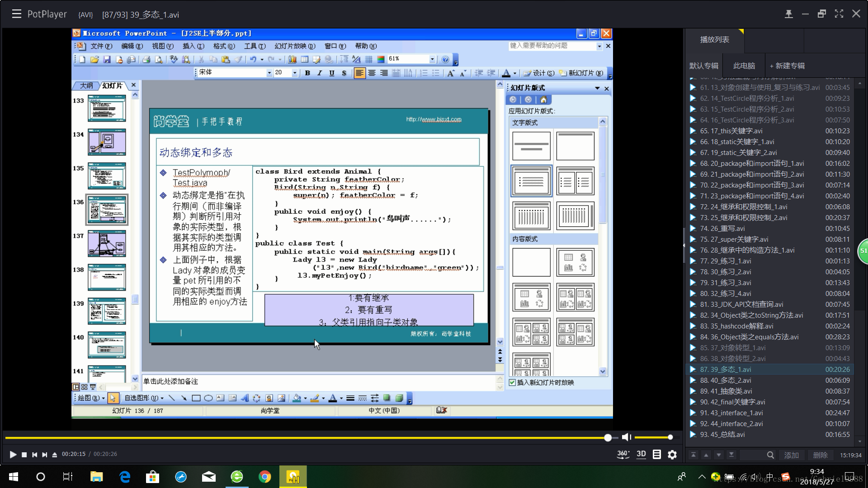Move selected playlist item to bottom
The width and height of the screenshot is (868, 488).
(x=731, y=455)
